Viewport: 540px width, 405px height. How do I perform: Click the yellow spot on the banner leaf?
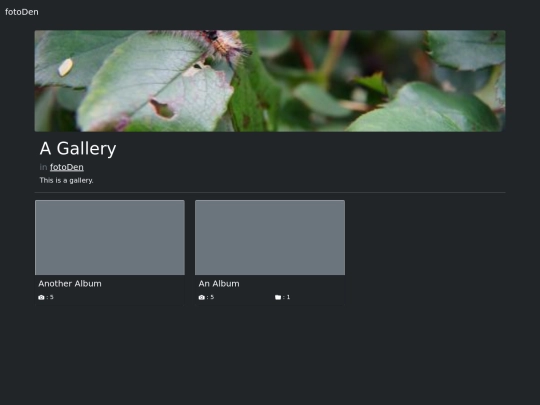[65, 67]
